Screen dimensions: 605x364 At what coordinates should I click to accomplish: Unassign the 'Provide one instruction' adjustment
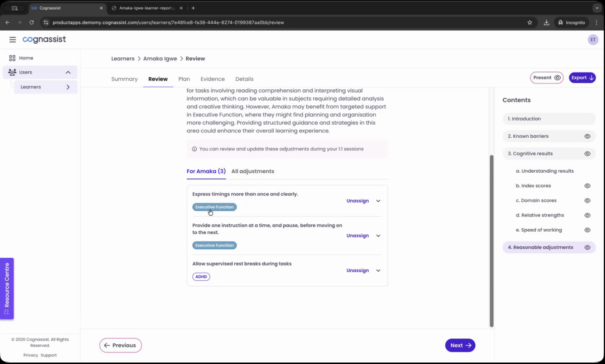click(x=357, y=236)
